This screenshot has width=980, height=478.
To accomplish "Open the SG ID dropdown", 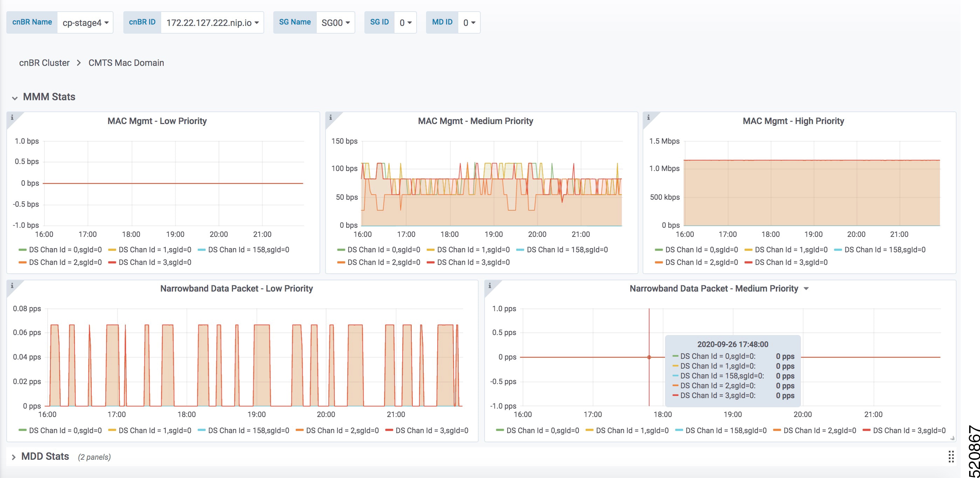I will 405,22.
